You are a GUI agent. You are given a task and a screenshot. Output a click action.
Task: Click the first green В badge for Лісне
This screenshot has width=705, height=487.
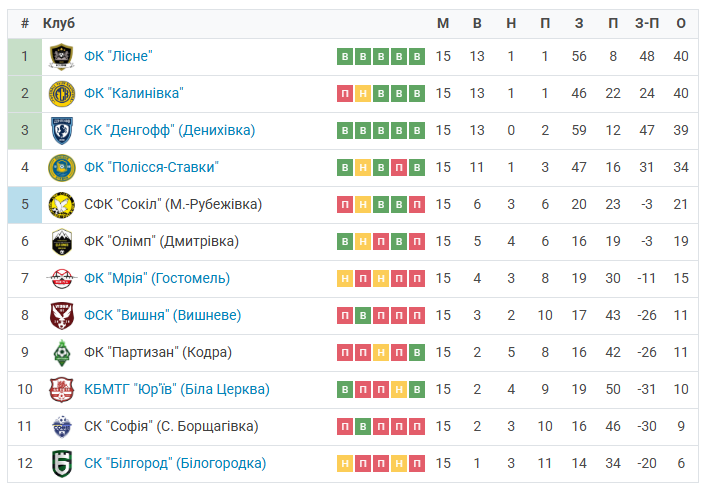[x=345, y=57]
